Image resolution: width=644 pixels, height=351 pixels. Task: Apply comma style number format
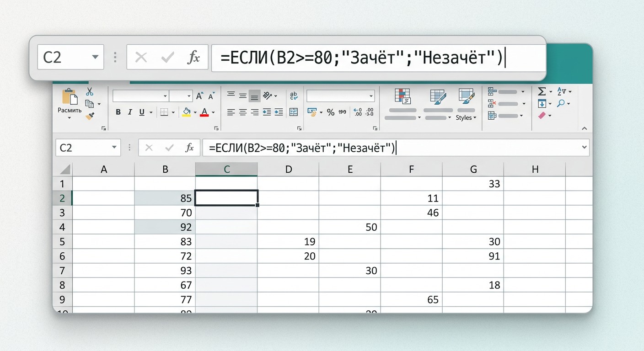(343, 112)
